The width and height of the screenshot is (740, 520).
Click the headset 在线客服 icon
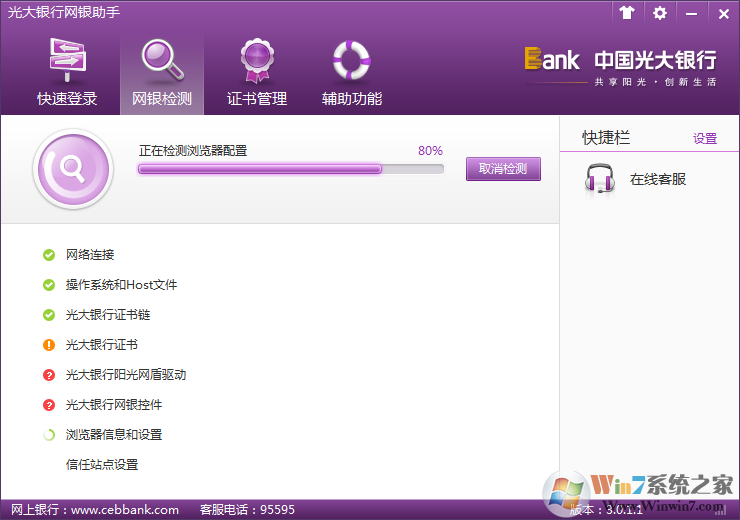[x=599, y=178]
